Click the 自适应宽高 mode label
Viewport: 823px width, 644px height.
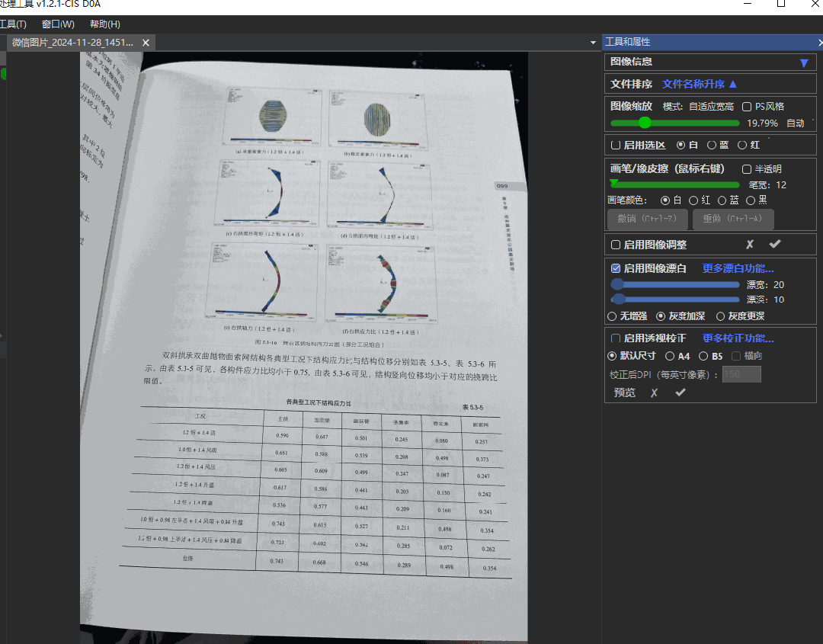tap(711, 107)
